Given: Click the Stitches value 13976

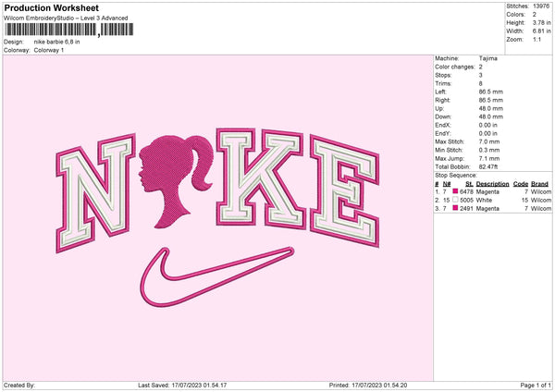Looking at the screenshot, I should tap(541, 6).
